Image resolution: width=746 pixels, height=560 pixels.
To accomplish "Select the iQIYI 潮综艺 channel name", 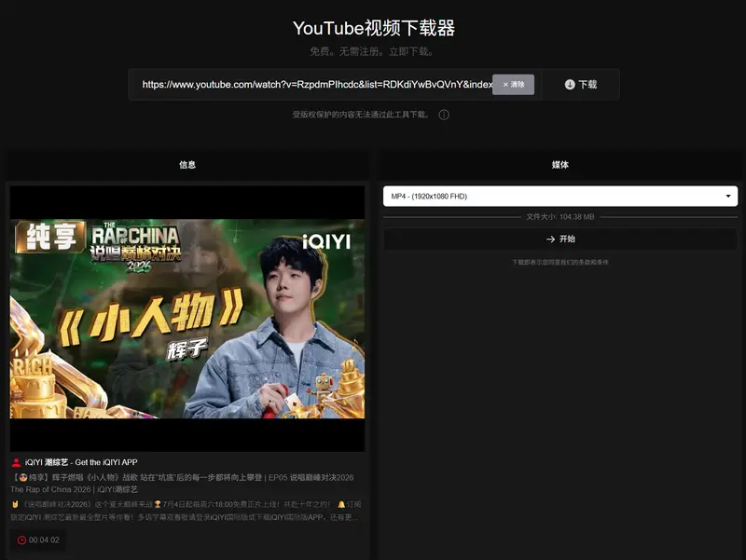I will pos(81,462).
